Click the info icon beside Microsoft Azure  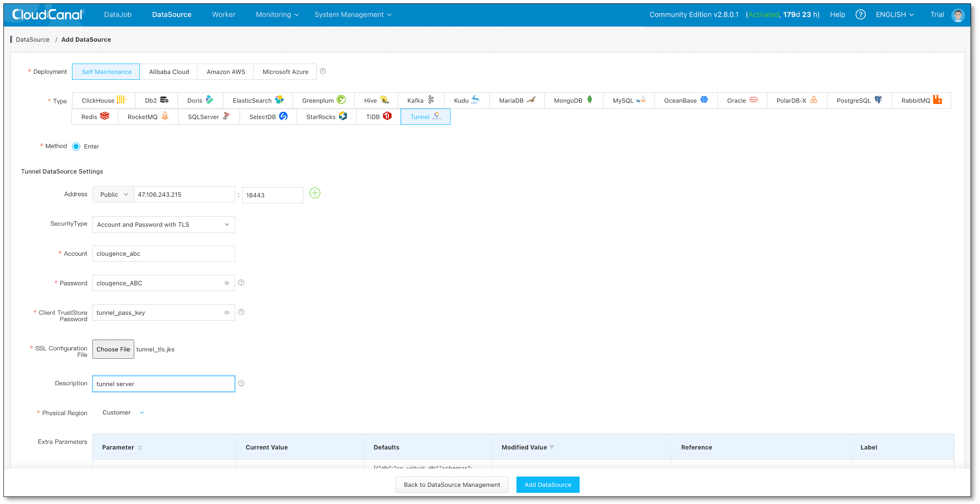323,71
